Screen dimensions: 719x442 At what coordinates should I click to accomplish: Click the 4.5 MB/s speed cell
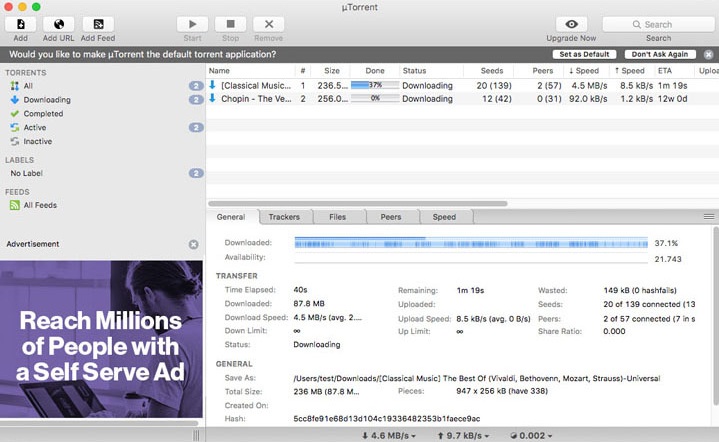[x=589, y=85]
